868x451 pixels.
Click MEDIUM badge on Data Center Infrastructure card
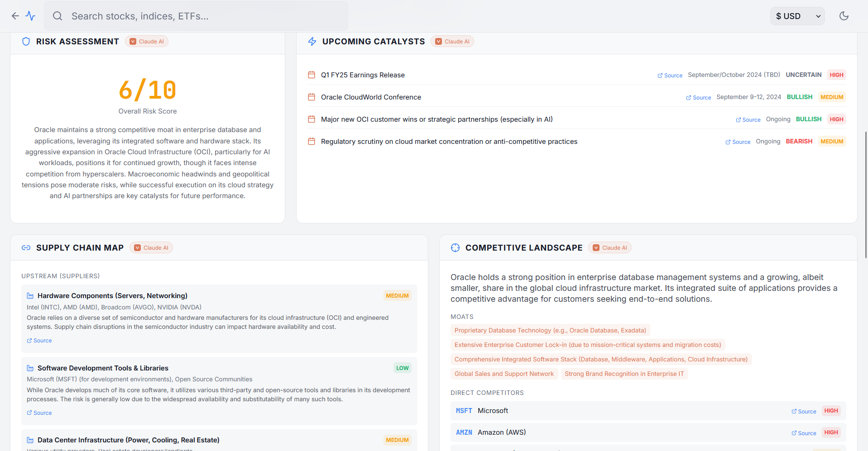[x=397, y=440]
